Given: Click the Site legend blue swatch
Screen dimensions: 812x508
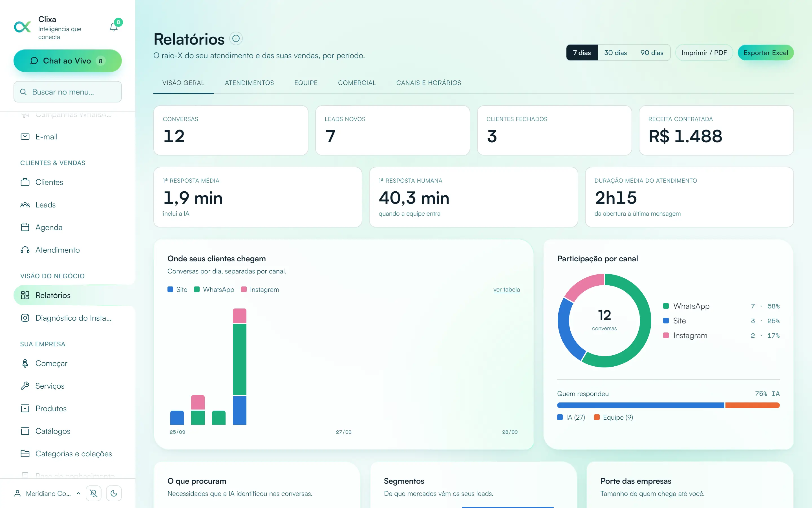Looking at the screenshot, I should [x=170, y=289].
